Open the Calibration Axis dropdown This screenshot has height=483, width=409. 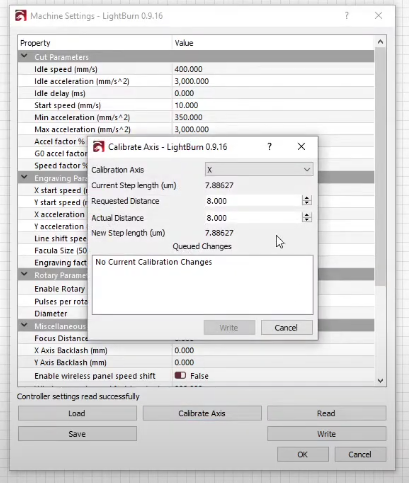[x=259, y=169]
